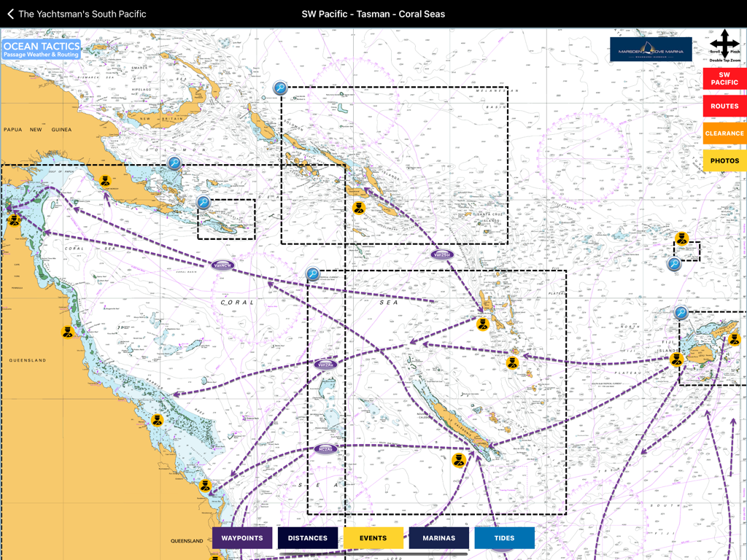Select the Marinas tab
The height and width of the screenshot is (560, 747).
point(438,538)
